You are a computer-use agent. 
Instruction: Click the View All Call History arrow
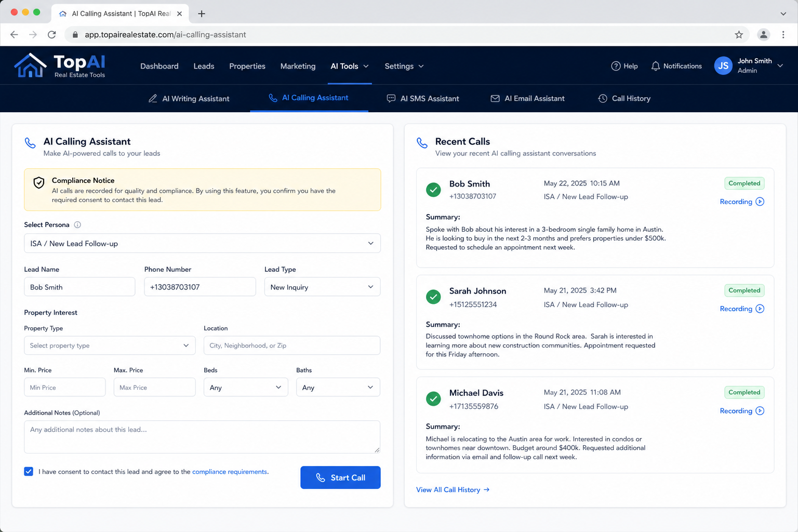[x=486, y=490]
